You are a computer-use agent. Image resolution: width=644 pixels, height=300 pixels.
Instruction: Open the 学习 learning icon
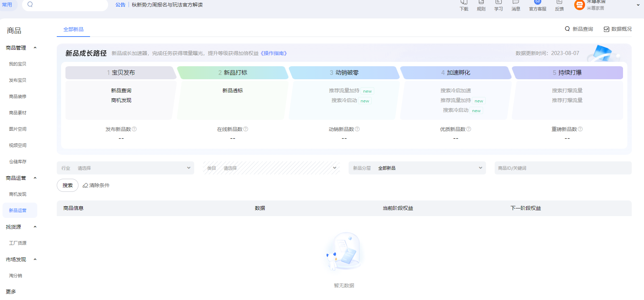click(499, 3)
